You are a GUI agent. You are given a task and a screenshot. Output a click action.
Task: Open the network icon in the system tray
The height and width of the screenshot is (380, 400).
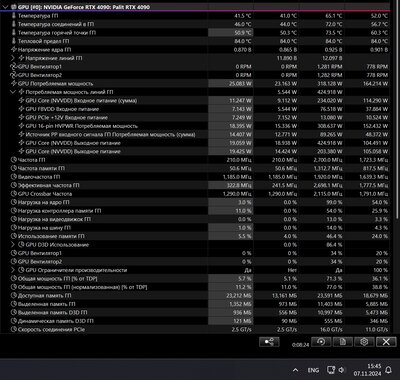point(331,370)
